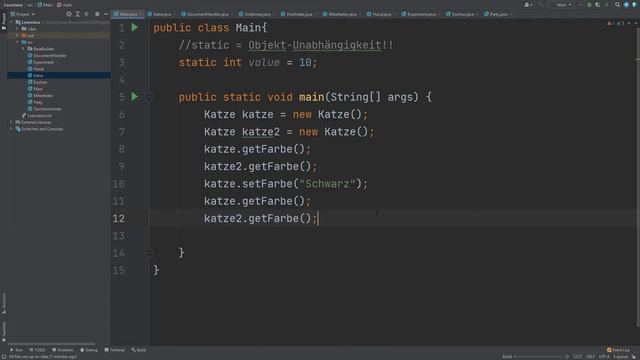Run main method from line 5 gutter arrow
The image size is (640, 360).
tap(135, 97)
